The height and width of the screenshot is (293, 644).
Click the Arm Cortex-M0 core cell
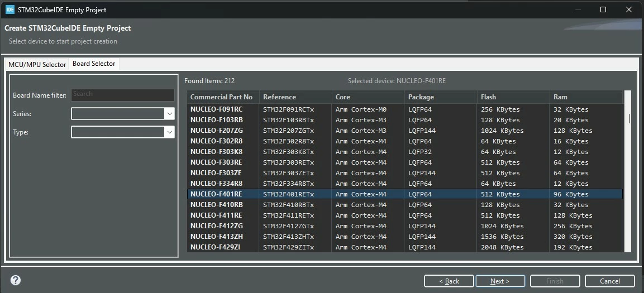pyautogui.click(x=361, y=109)
